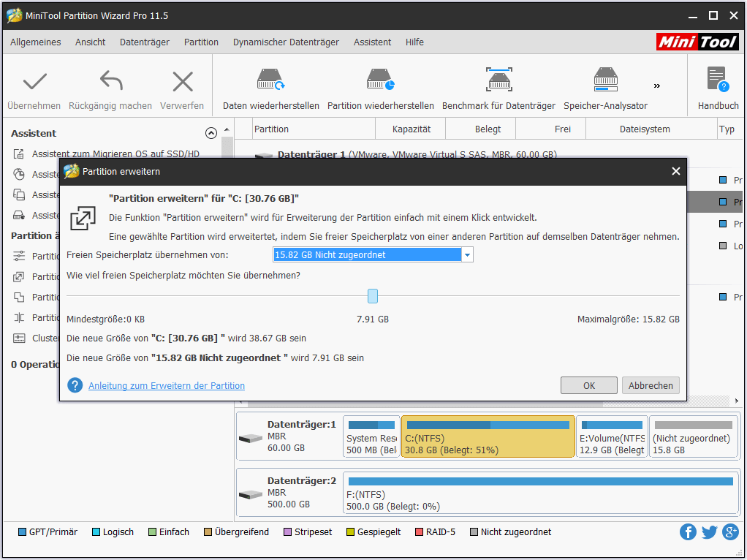The height and width of the screenshot is (560, 747).
Task: Open Assistent menu
Action: (372, 42)
